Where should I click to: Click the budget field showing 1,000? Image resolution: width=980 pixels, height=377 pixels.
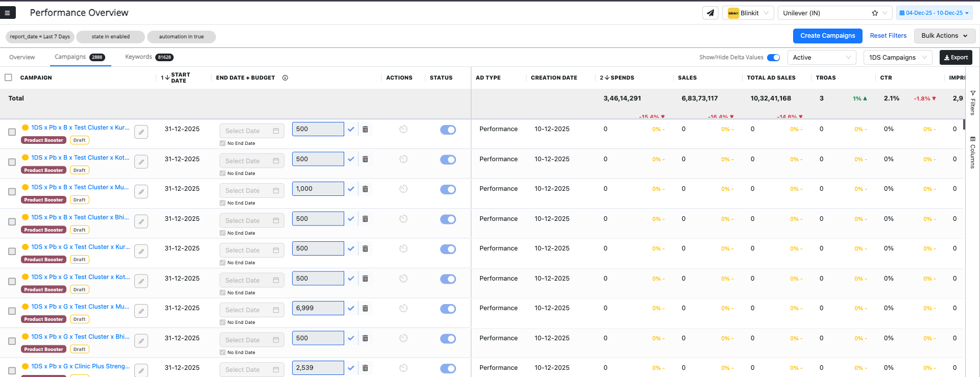[x=318, y=189]
